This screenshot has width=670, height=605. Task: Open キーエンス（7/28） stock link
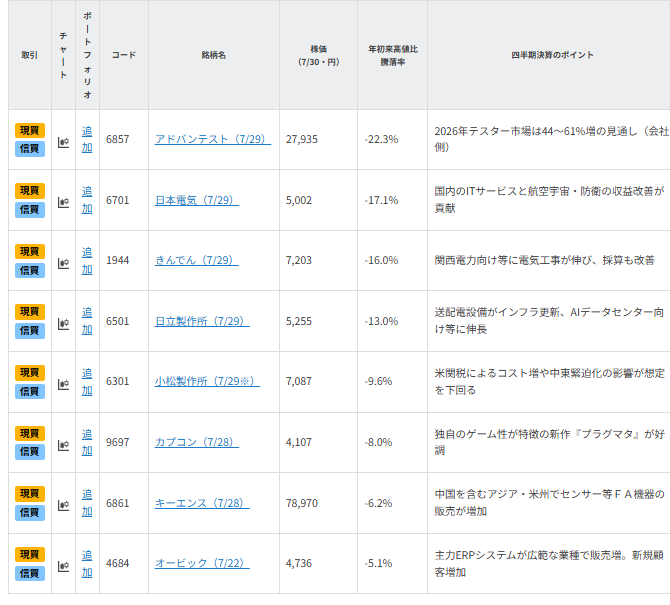[x=202, y=503]
